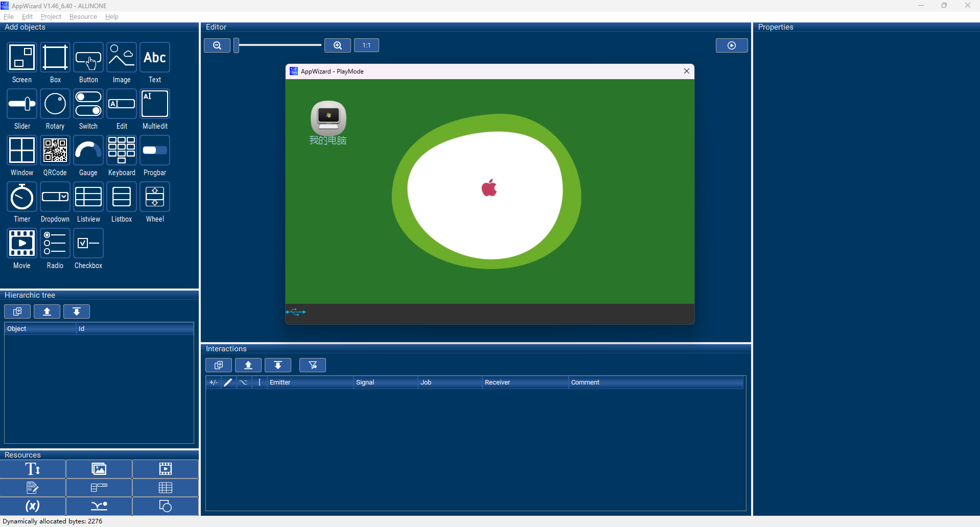Open the Images resource manager

[99, 469]
